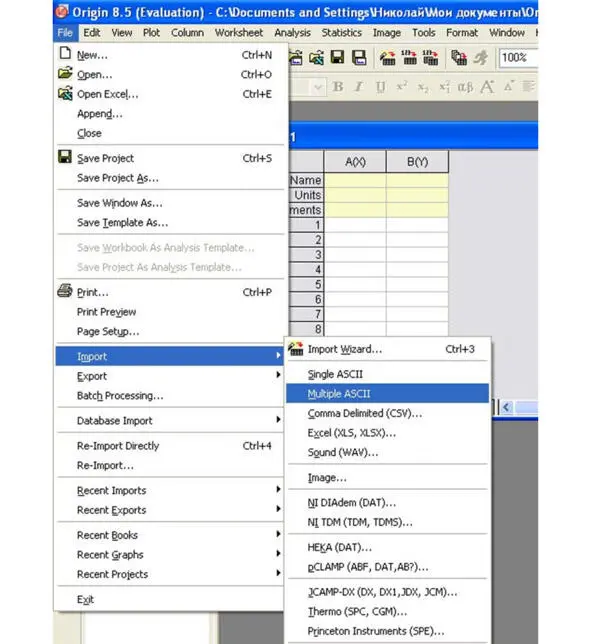Image resolution: width=591 pixels, height=644 pixels.
Task: Select Excel (XLS, XLSX)... import option
Action: pos(387,433)
